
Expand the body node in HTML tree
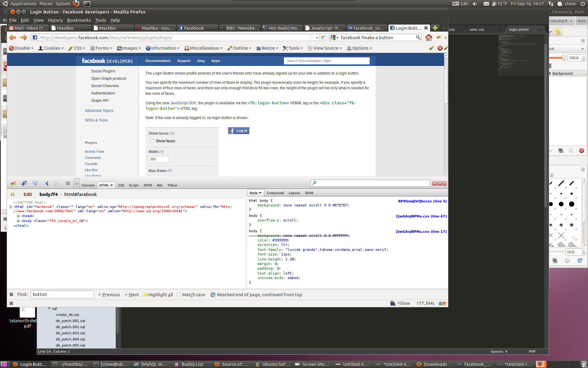point(18,221)
